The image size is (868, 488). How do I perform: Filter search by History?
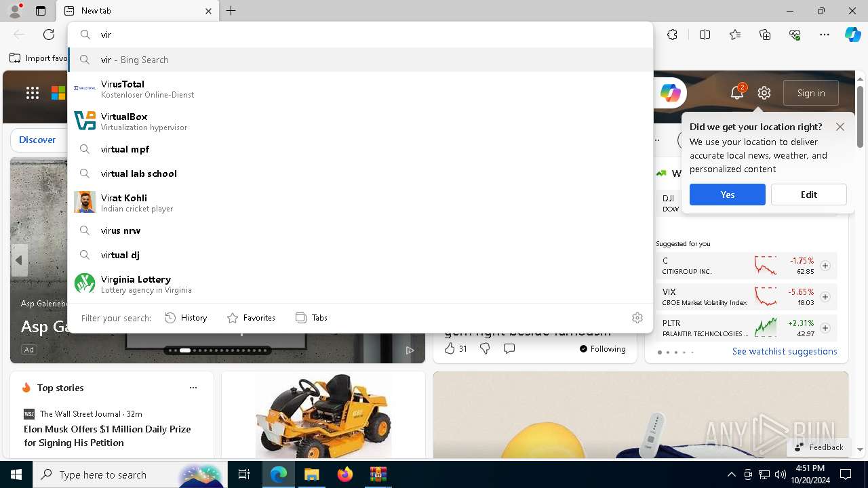[x=186, y=318]
